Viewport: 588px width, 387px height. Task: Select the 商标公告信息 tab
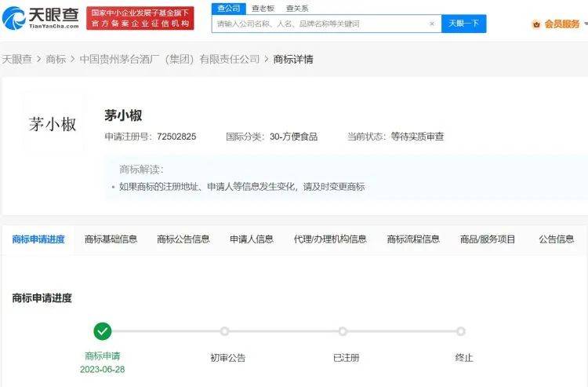point(183,239)
